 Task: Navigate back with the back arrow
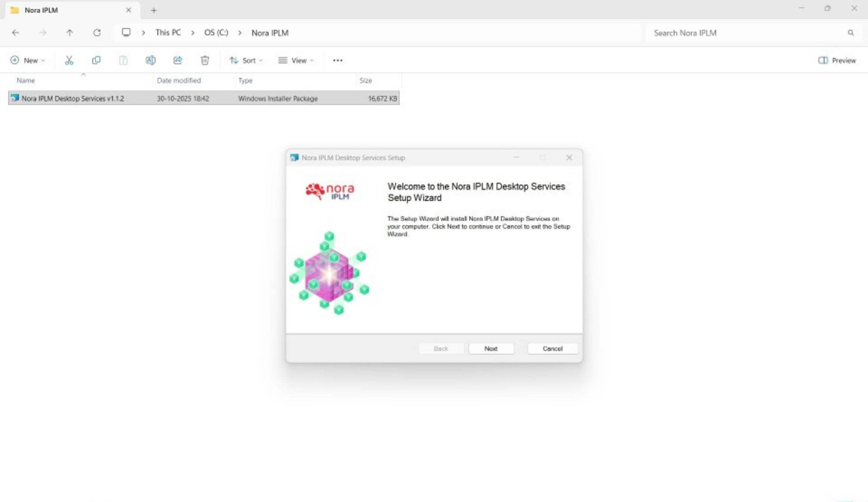point(15,33)
